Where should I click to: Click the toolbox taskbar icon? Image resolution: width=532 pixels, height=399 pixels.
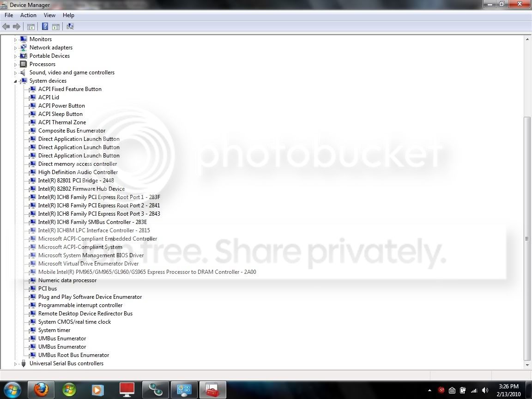pyautogui.click(x=213, y=389)
